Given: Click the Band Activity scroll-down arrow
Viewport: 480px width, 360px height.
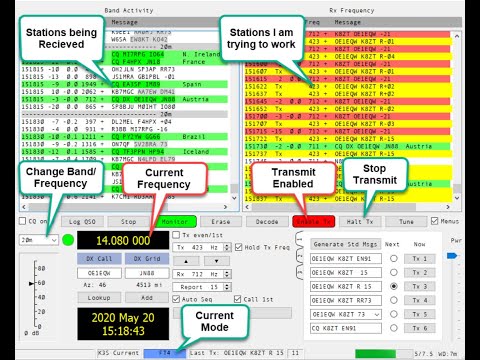Looking at the screenshot, I should point(234,198).
